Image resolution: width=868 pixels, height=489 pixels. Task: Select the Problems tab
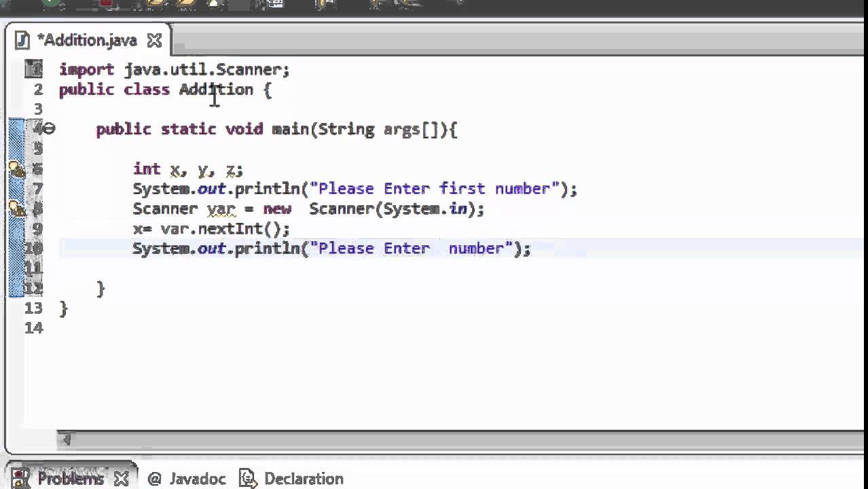70,479
